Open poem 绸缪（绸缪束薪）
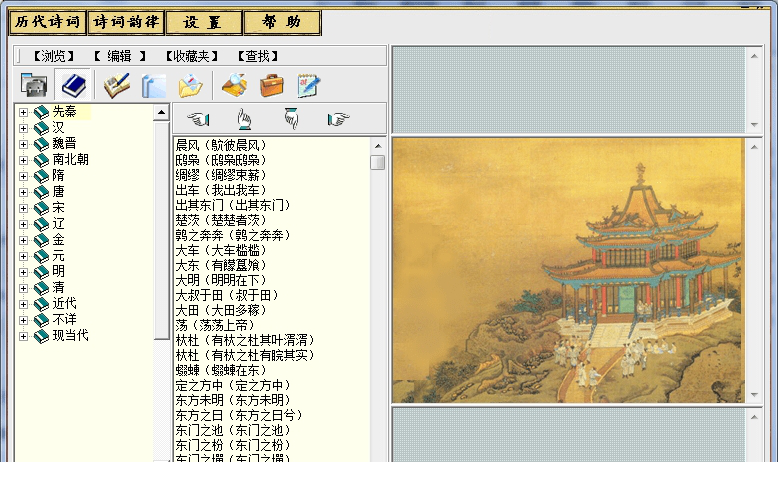Image resolution: width=778 pixels, height=480 pixels. (221, 175)
